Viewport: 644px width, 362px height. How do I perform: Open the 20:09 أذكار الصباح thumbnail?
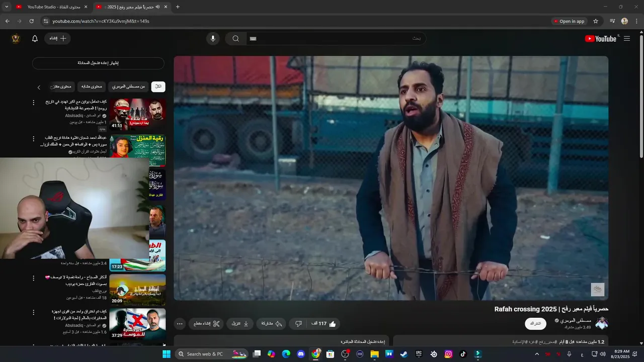click(137, 290)
